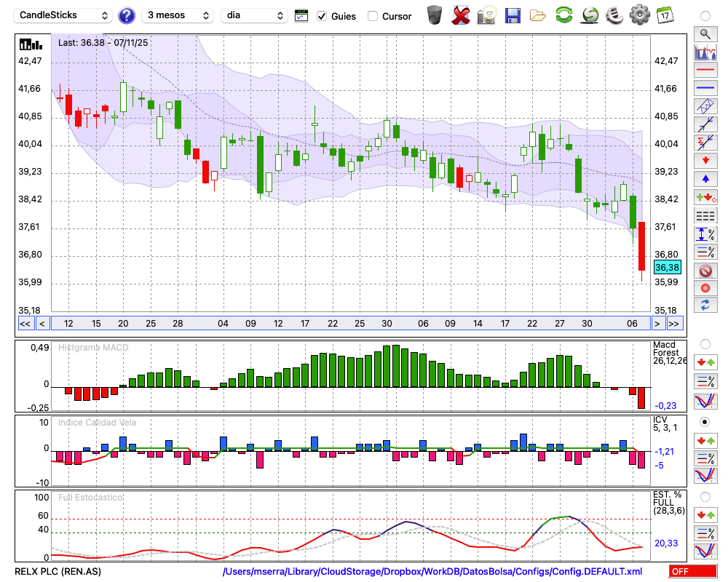728x582 pixels.
Task: Select the blue horizontal line tool
Action: [x=705, y=88]
